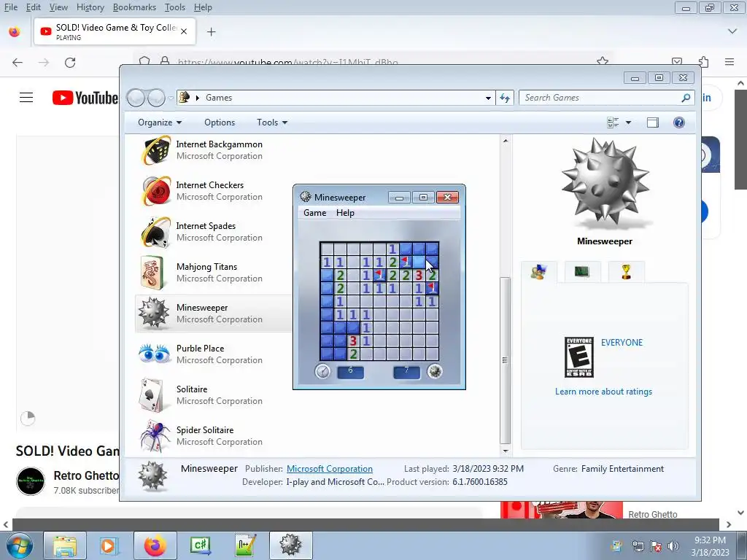Select the Internet Spades icon
This screenshot has width=747, height=560.
click(x=156, y=232)
